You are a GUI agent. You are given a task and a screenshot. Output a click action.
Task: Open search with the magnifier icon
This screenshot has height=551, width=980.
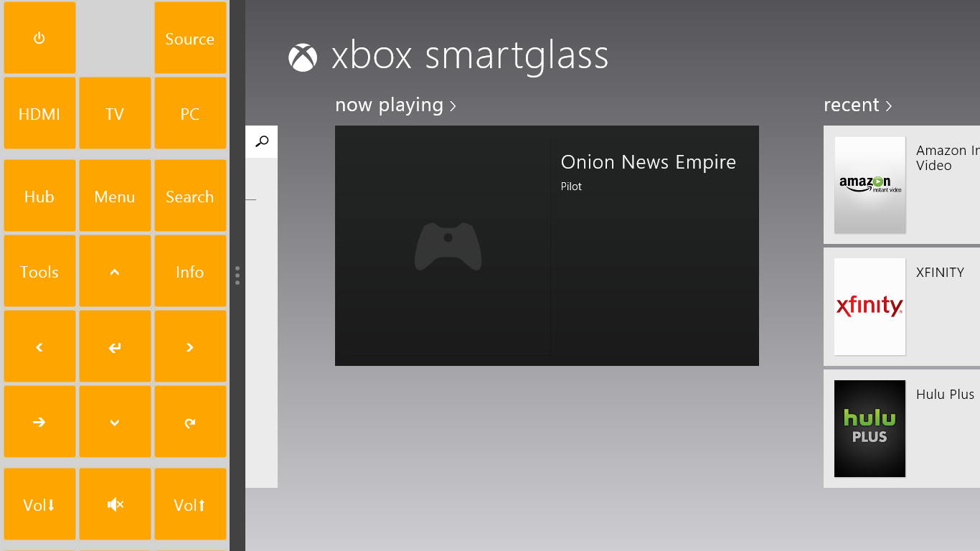click(262, 141)
